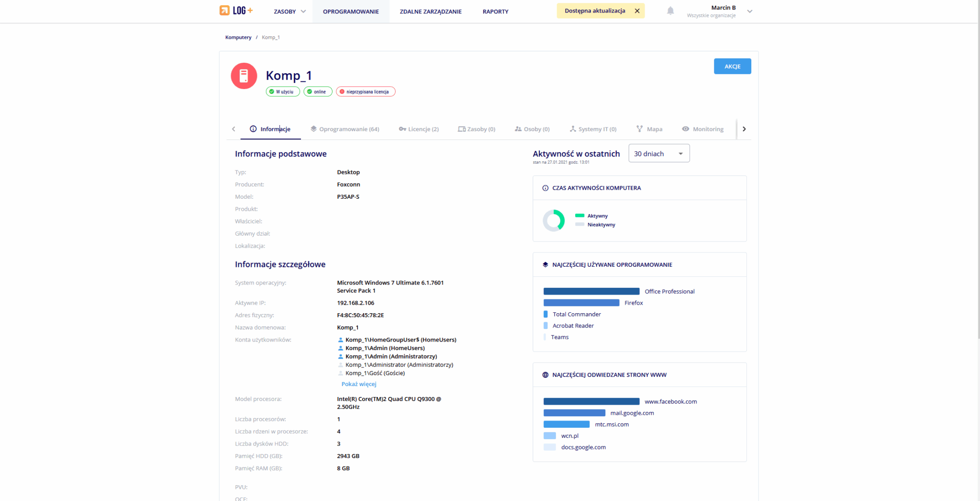Open the Licencje (2) tab
Viewport: 980px width, 501px height.
pos(419,129)
